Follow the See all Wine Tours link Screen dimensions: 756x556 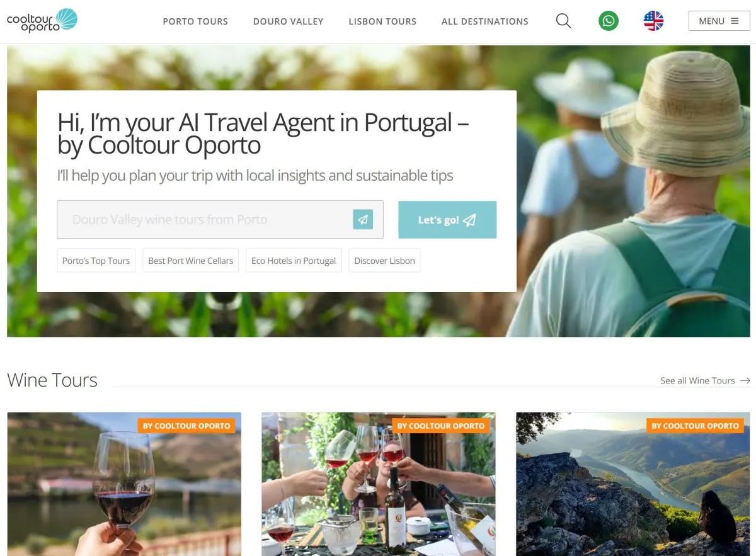[697, 380]
